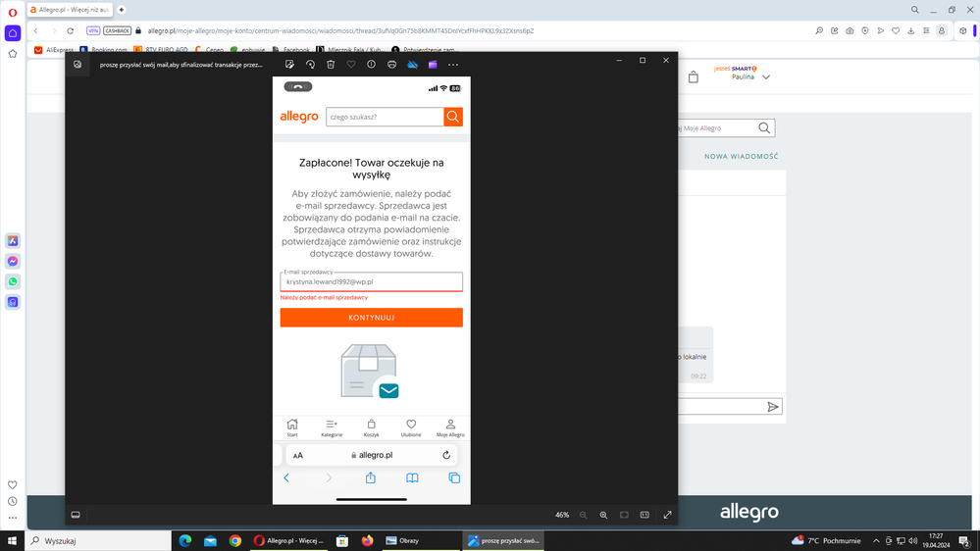Viewport: 980px width, 551px height.
Task: Open Messenger in Opera sidebar
Action: 13,261
